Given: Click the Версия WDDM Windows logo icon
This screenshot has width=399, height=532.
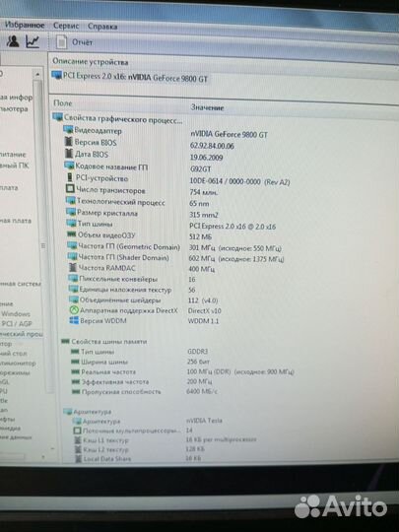Looking at the screenshot, I should (74, 320).
